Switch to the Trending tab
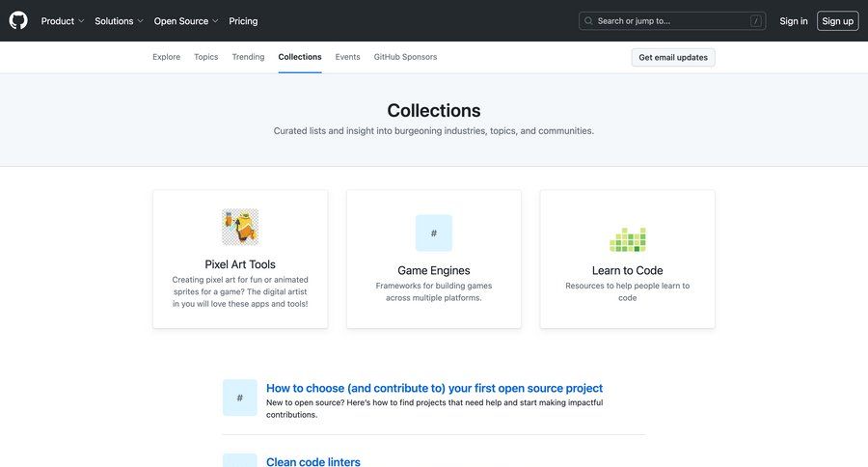This screenshot has height=467, width=868. (x=248, y=57)
